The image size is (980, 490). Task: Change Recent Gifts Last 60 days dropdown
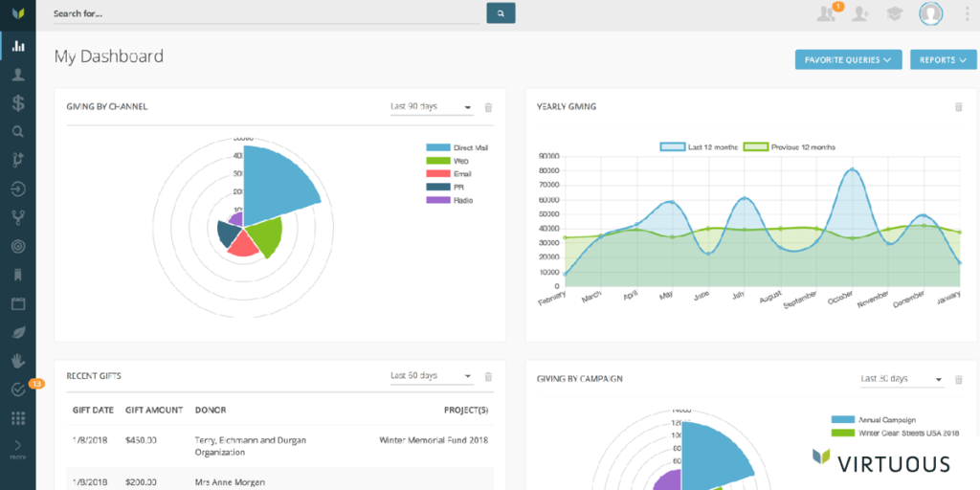(432, 376)
